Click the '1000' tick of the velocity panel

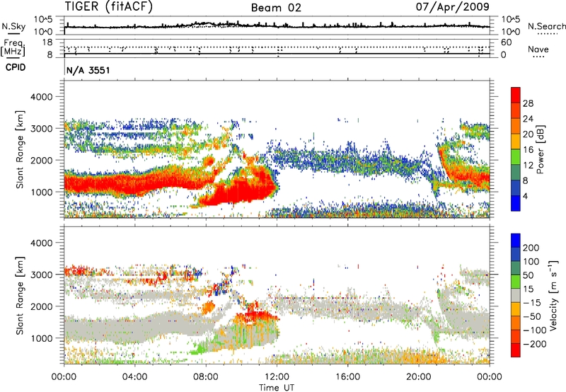click(41, 338)
